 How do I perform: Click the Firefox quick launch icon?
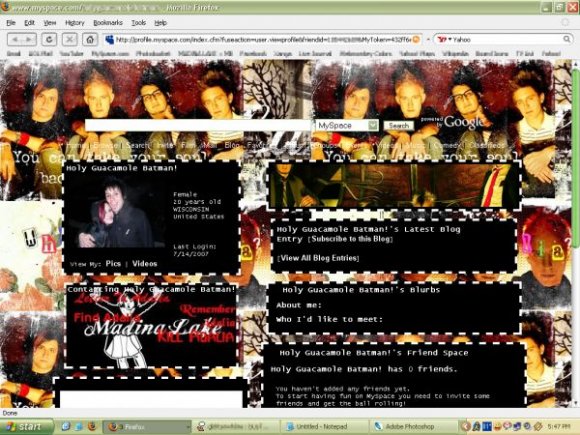[92, 426]
